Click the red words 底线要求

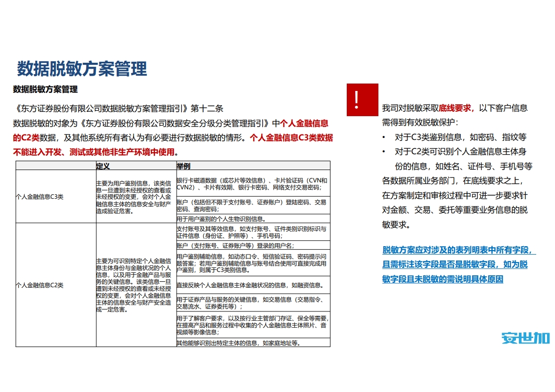(x=455, y=108)
